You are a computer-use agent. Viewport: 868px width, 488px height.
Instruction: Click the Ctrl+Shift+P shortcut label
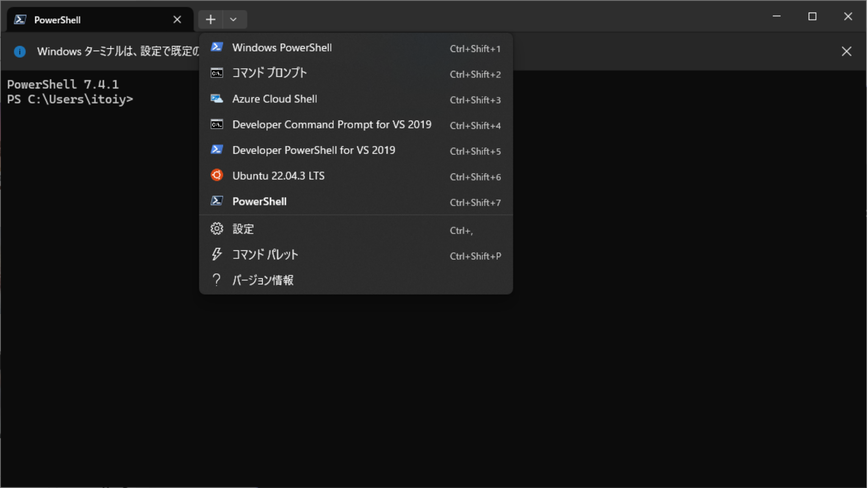(x=475, y=256)
